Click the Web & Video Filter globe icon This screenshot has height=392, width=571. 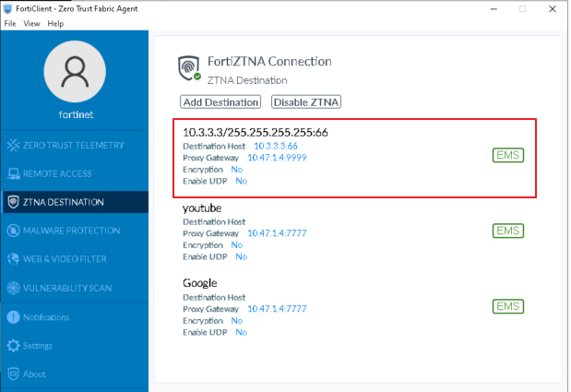coord(13,259)
